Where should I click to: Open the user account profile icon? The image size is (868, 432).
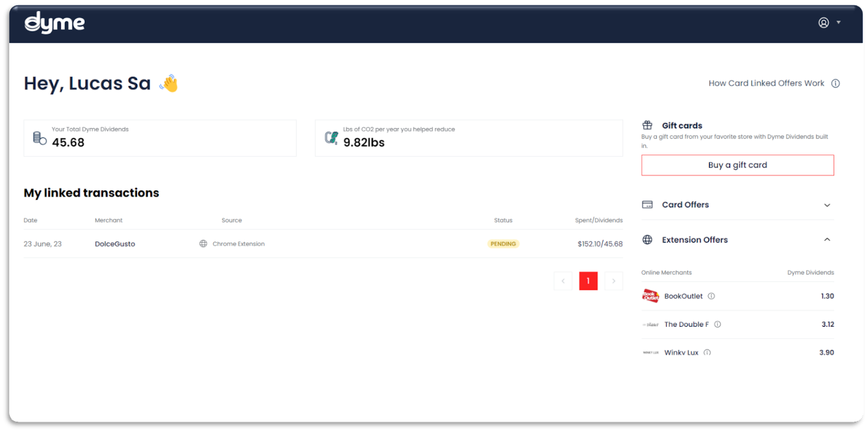[824, 23]
